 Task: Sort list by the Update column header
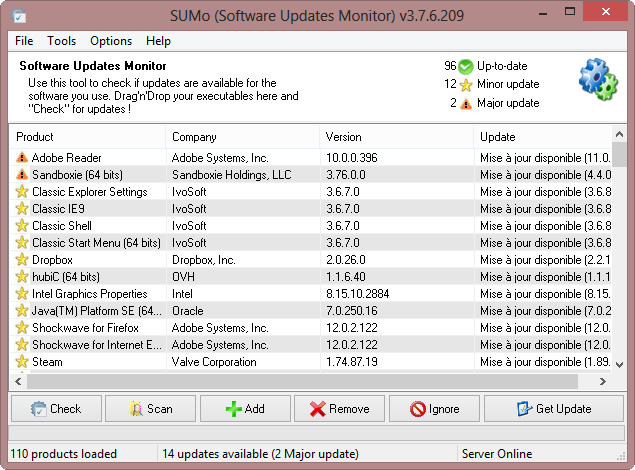point(543,137)
